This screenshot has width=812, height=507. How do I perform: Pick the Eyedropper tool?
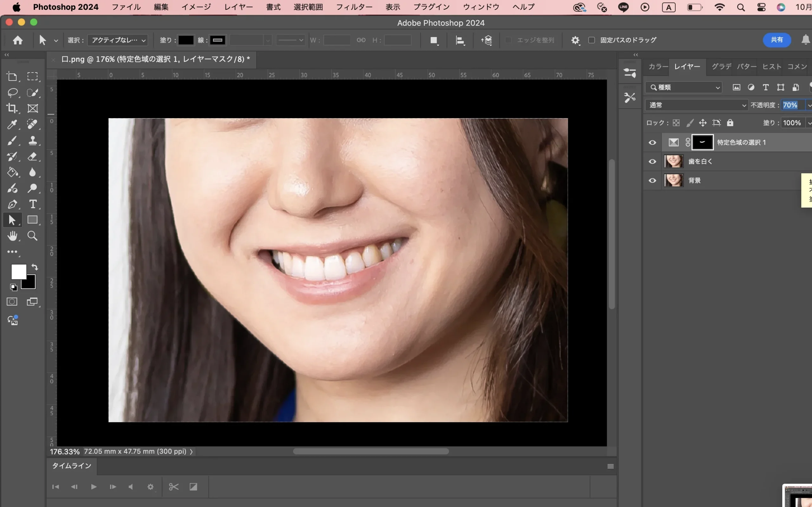[x=12, y=125]
